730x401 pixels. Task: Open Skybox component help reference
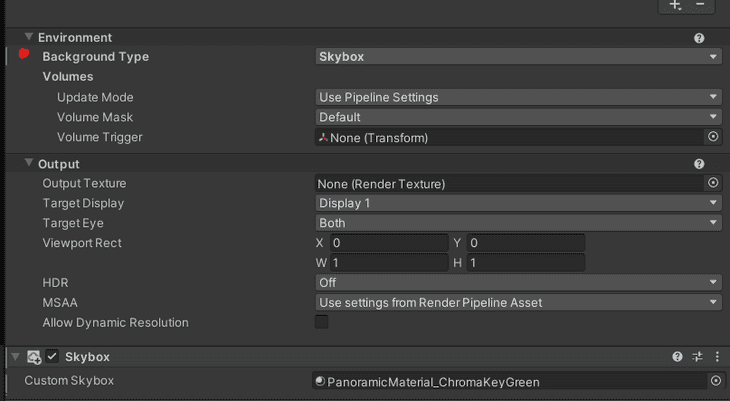pyautogui.click(x=677, y=357)
